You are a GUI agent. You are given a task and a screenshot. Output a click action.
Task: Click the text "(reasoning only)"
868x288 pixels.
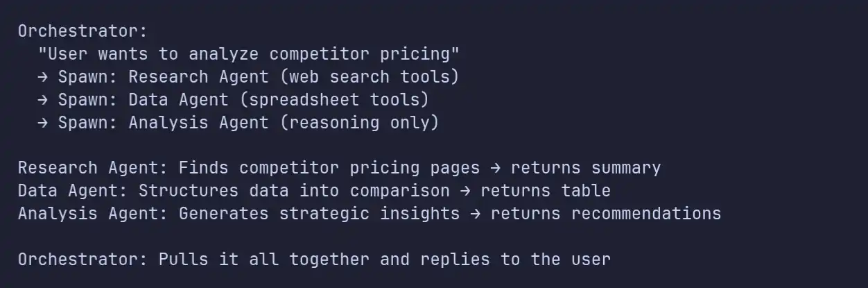pos(359,122)
